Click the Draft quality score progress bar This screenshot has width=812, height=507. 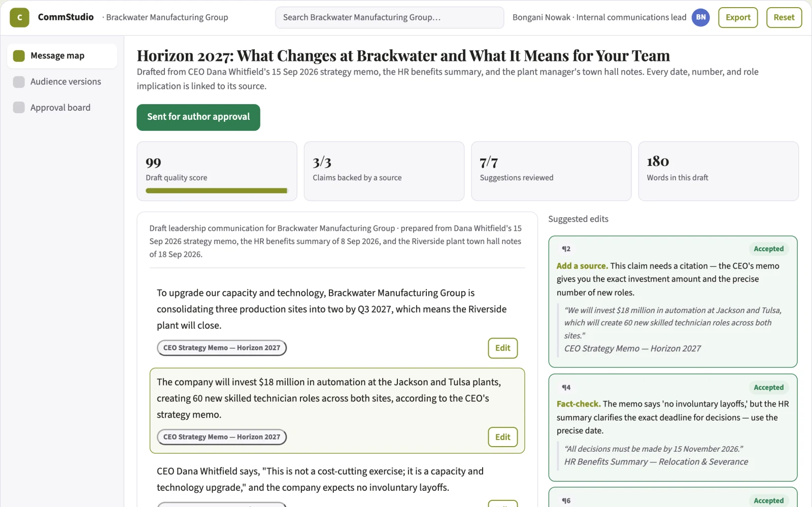point(217,191)
